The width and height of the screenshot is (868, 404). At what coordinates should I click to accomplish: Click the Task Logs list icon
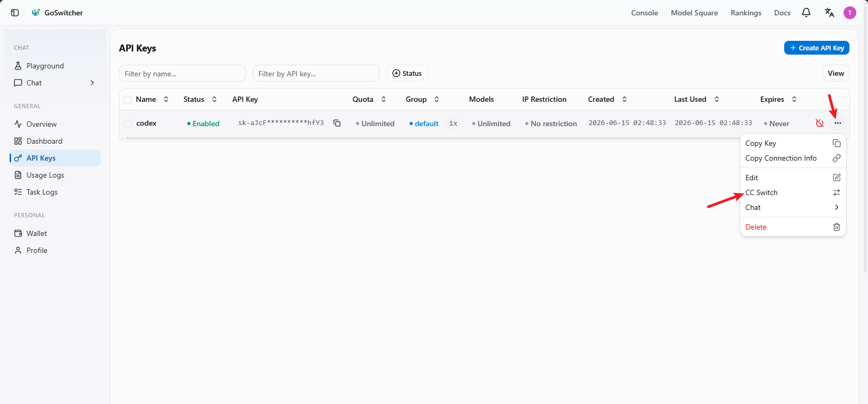tap(18, 192)
